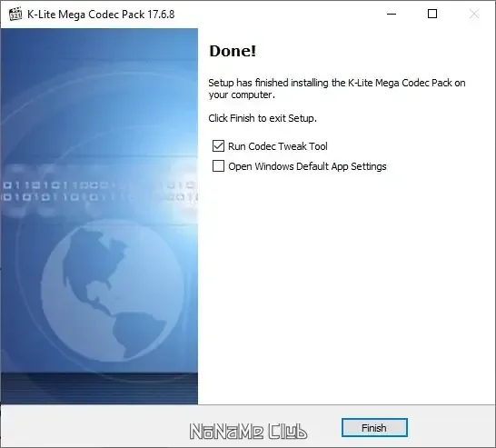496x448 pixels.
Task: Click the blank white area below the checkboxes
Action: click(x=346, y=284)
